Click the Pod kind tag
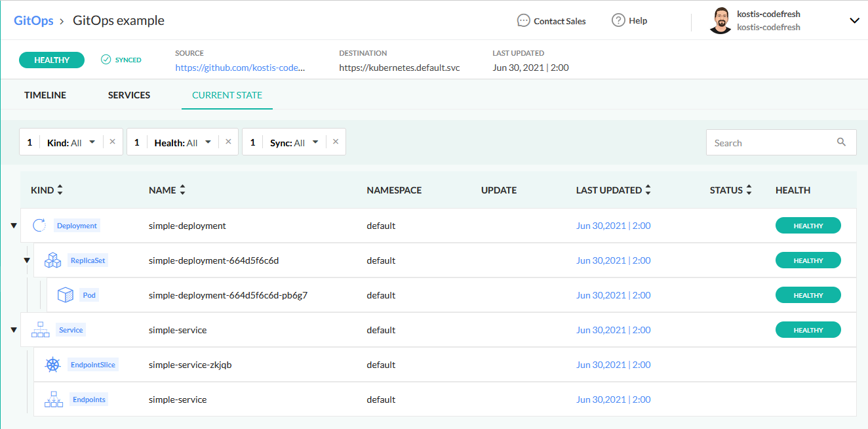The width and height of the screenshot is (868, 429). [89, 295]
